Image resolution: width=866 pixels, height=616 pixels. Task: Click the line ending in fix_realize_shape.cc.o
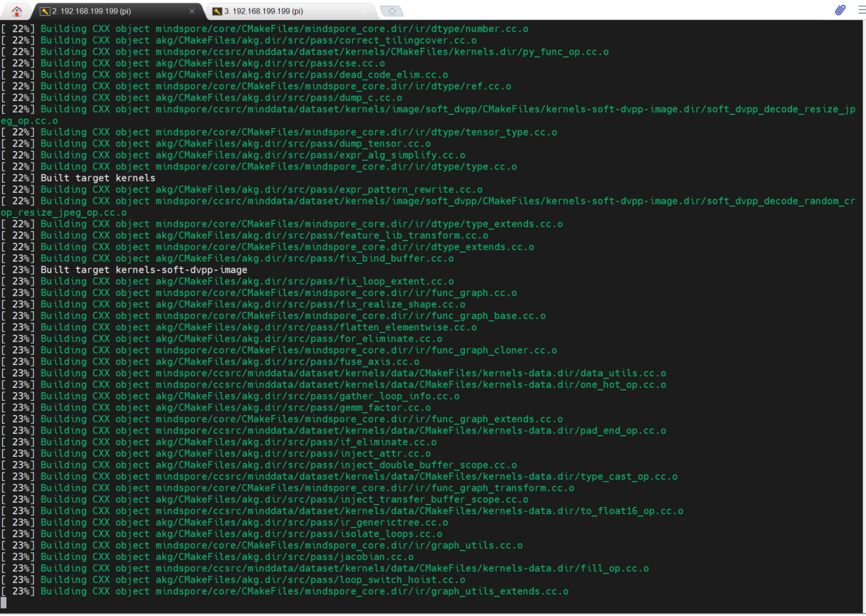[x=232, y=304]
